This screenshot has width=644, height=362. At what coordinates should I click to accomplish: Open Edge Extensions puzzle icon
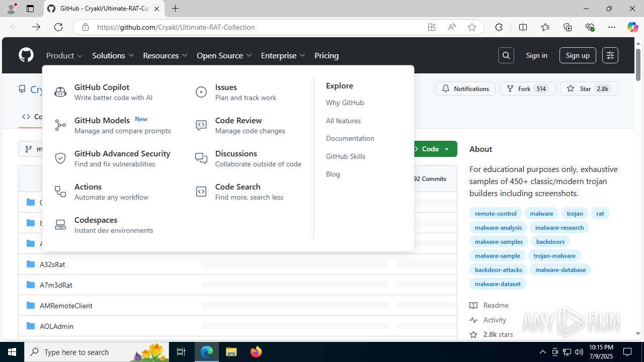[x=499, y=27]
